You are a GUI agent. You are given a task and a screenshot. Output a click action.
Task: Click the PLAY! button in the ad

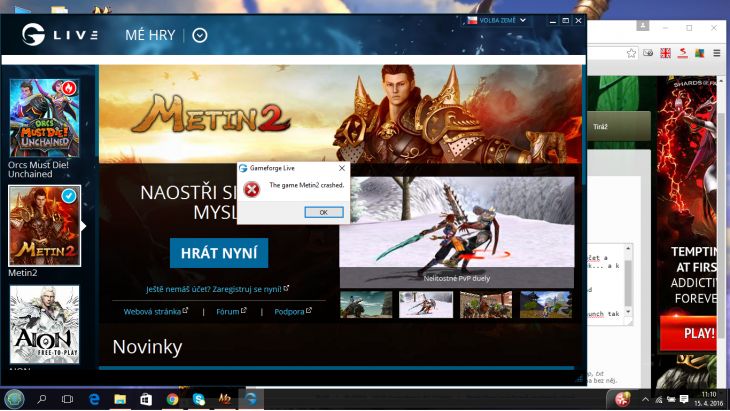[689, 333]
